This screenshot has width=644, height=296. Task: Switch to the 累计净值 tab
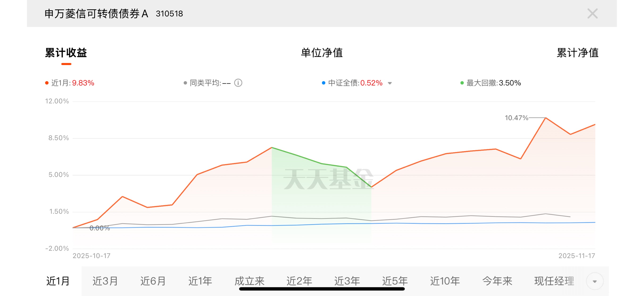tap(577, 53)
